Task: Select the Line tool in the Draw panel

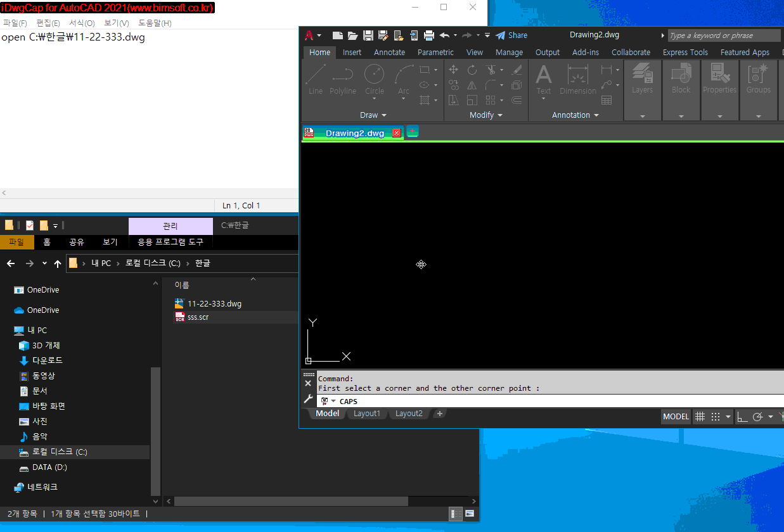Action: (x=316, y=80)
